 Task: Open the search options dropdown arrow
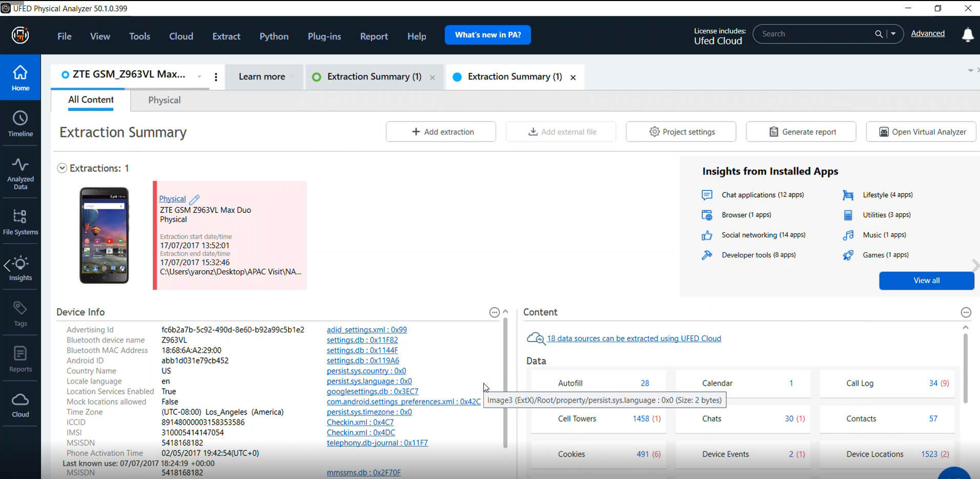[x=893, y=34]
